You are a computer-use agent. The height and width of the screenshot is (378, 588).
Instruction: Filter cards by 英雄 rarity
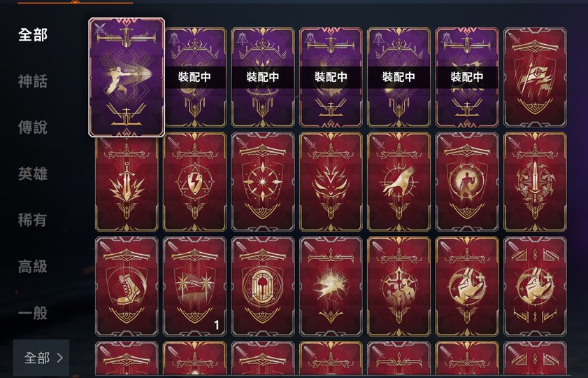[33, 174]
